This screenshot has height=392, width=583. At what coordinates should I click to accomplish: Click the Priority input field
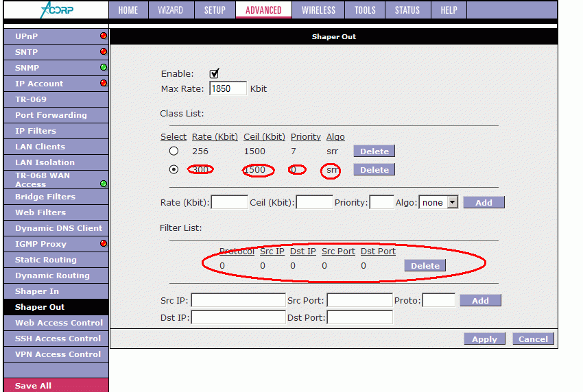(382, 202)
